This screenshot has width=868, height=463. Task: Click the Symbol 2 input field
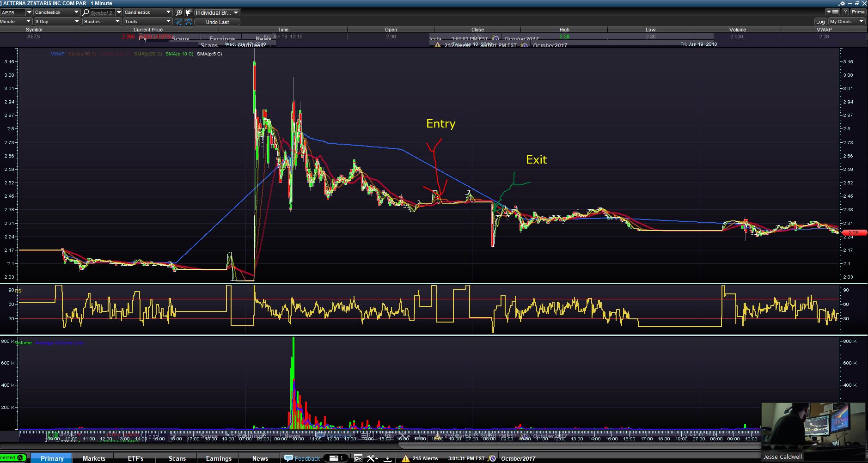pyautogui.click(x=102, y=12)
